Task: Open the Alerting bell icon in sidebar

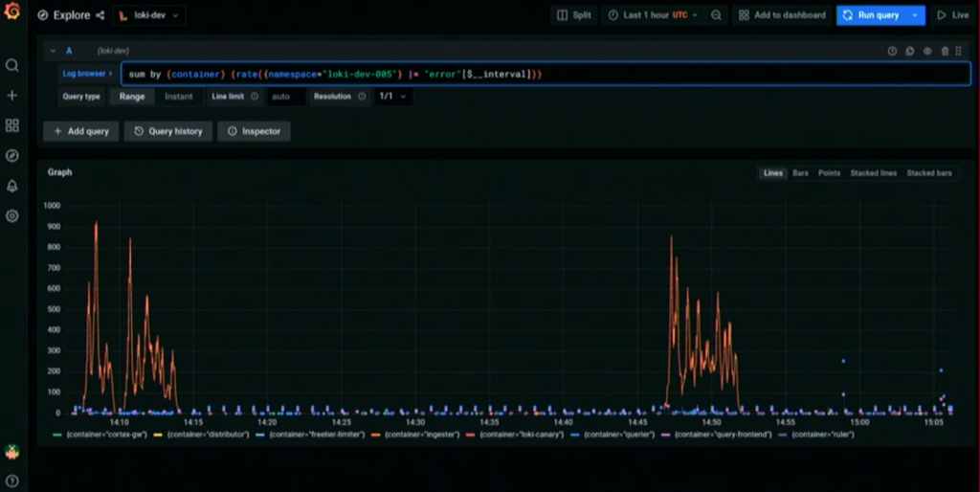Action: tap(11, 186)
